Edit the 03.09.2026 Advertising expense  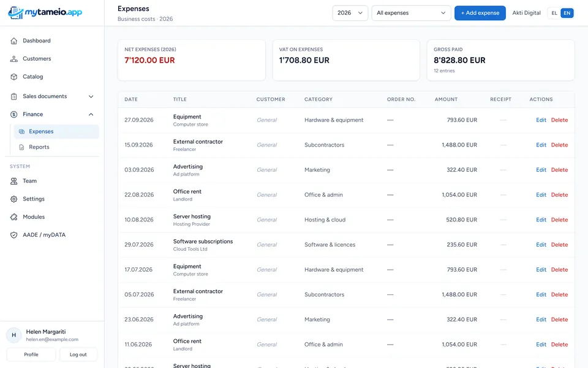pos(541,170)
